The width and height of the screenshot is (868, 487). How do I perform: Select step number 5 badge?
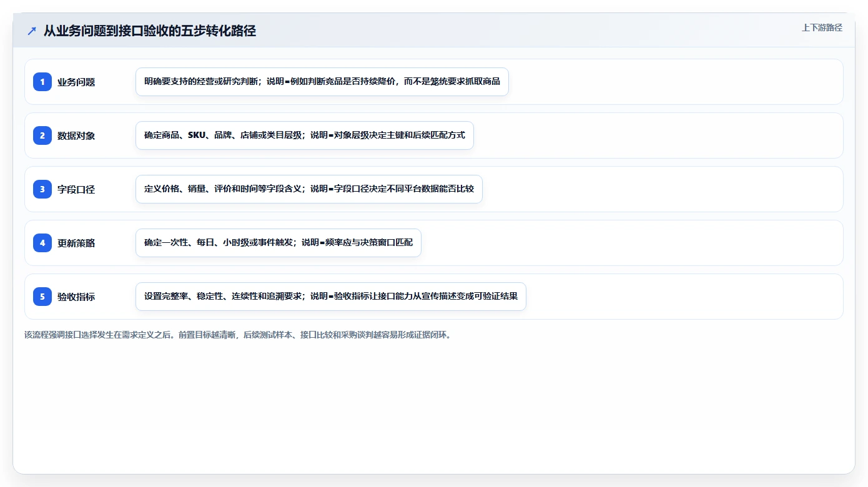42,297
